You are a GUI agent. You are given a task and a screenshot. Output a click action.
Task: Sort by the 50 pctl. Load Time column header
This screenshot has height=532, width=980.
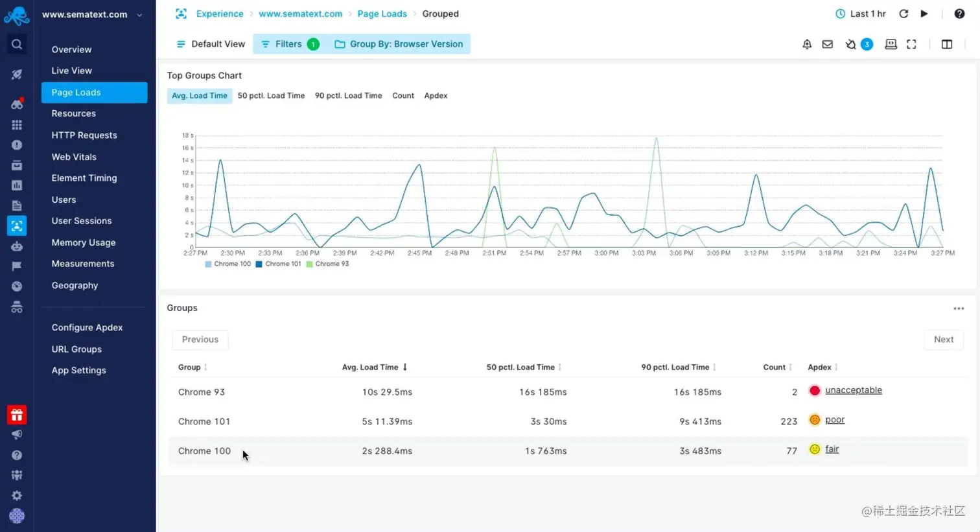pyautogui.click(x=524, y=367)
